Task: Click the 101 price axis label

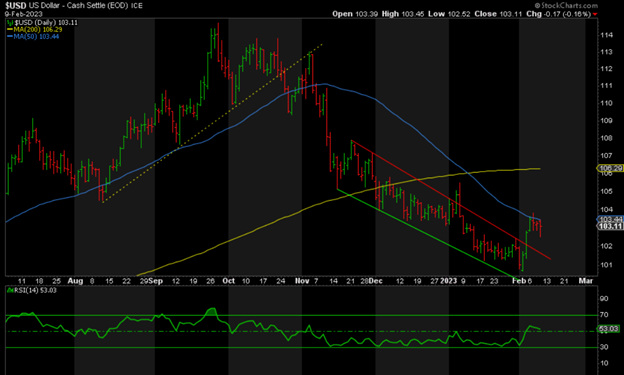Action: (606, 265)
